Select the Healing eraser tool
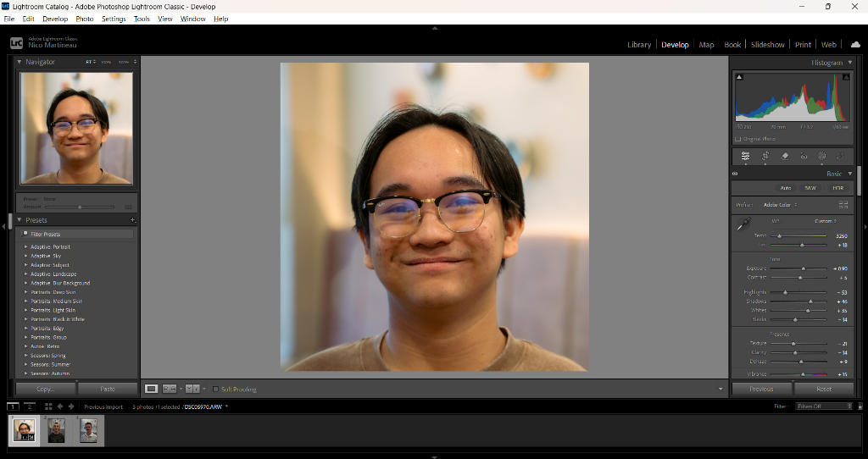This screenshot has height=459, width=868. (x=784, y=157)
